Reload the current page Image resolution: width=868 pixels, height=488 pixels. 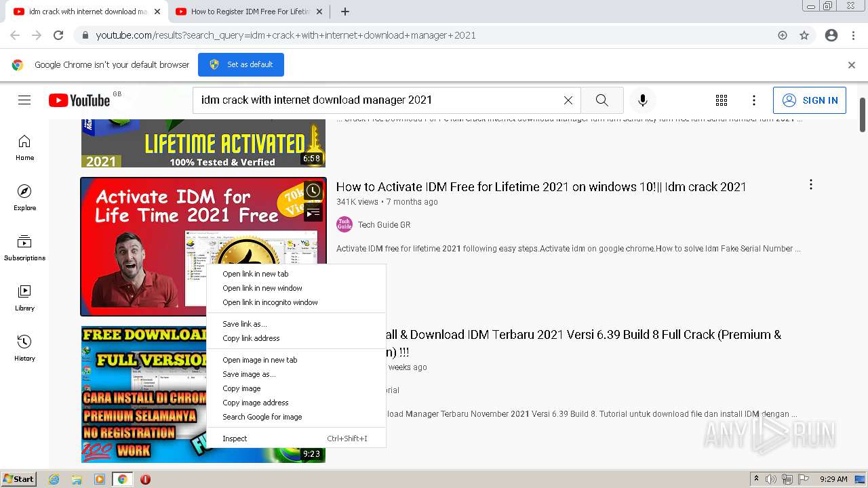coord(58,35)
